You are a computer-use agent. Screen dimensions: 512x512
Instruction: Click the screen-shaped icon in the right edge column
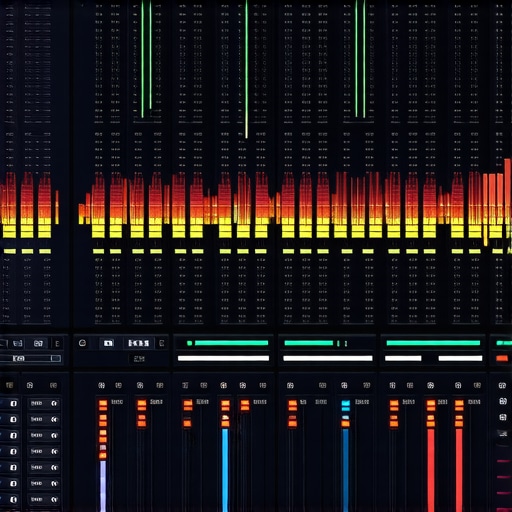tap(503, 433)
